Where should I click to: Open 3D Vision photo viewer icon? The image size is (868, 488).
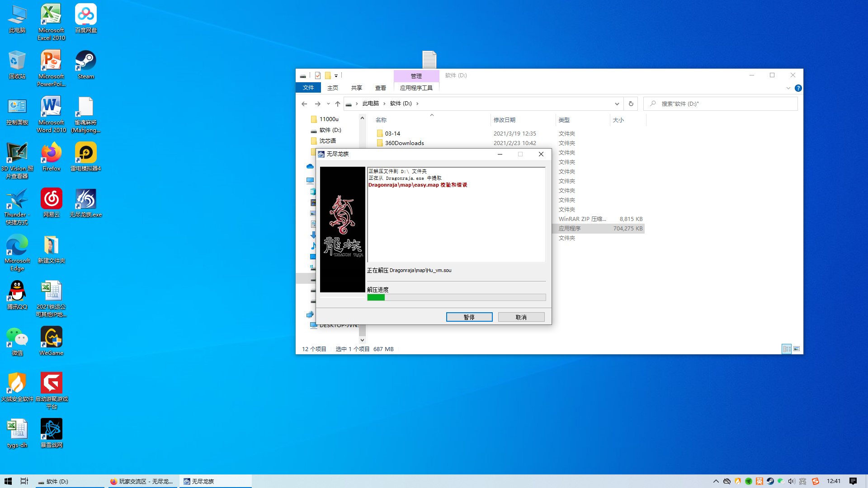pyautogui.click(x=17, y=160)
